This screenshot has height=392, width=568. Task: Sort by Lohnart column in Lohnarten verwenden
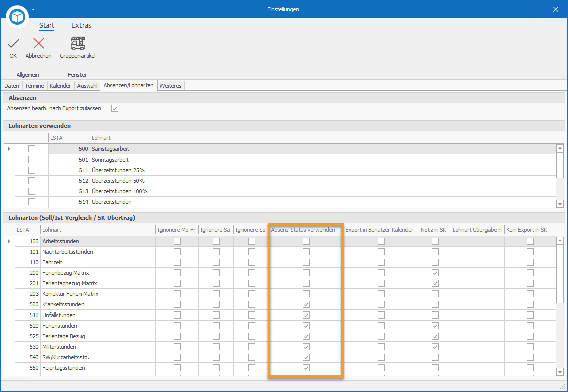click(323, 138)
